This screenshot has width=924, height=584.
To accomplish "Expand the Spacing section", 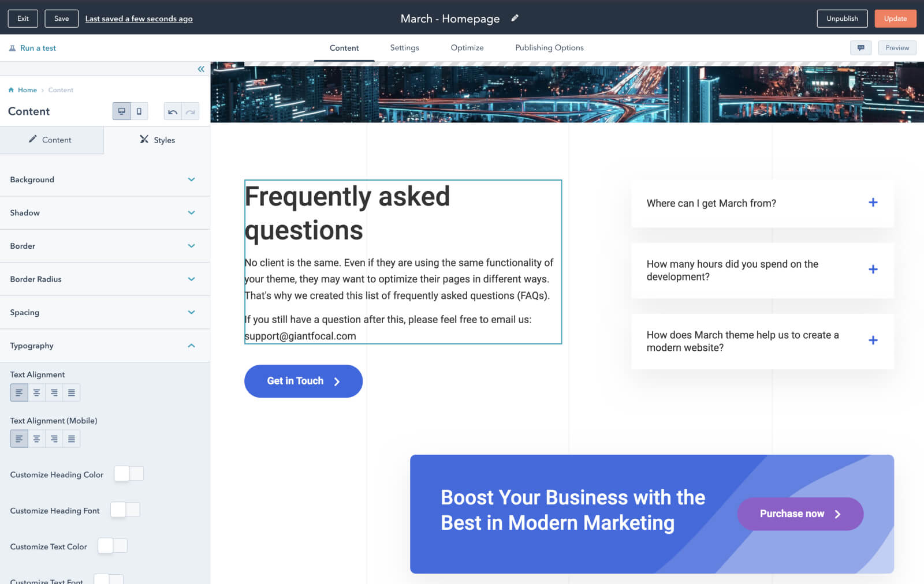I will (x=105, y=312).
